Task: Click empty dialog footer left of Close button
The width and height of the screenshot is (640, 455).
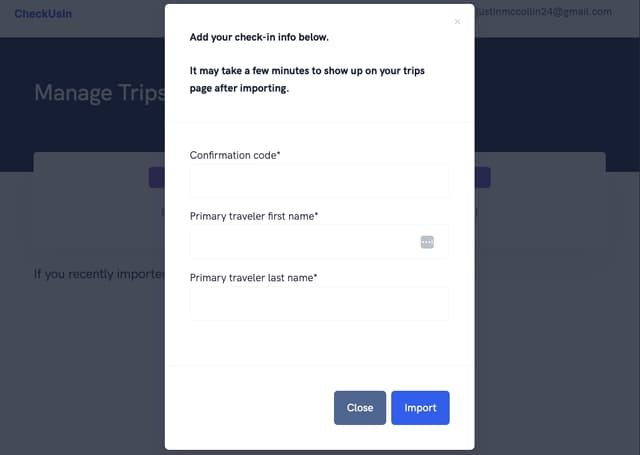Action: click(250, 407)
